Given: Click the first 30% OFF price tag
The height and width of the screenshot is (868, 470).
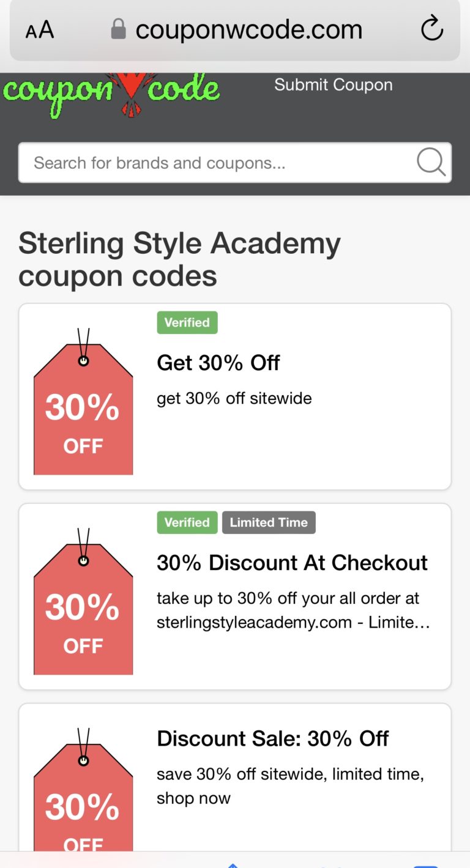Looking at the screenshot, I should point(83,409).
